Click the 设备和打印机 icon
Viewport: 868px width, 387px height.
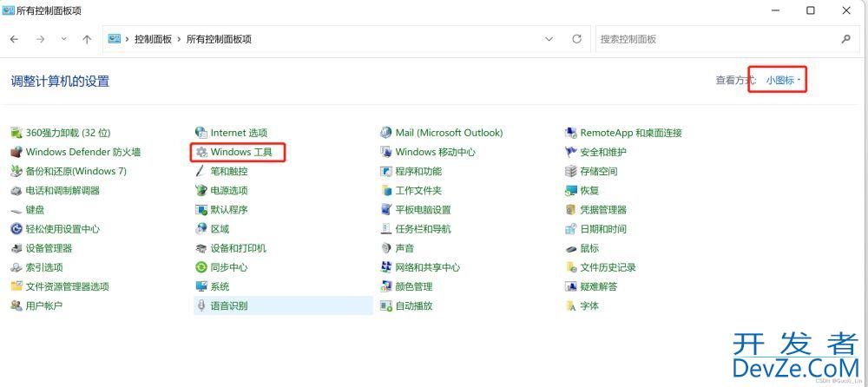click(x=201, y=248)
